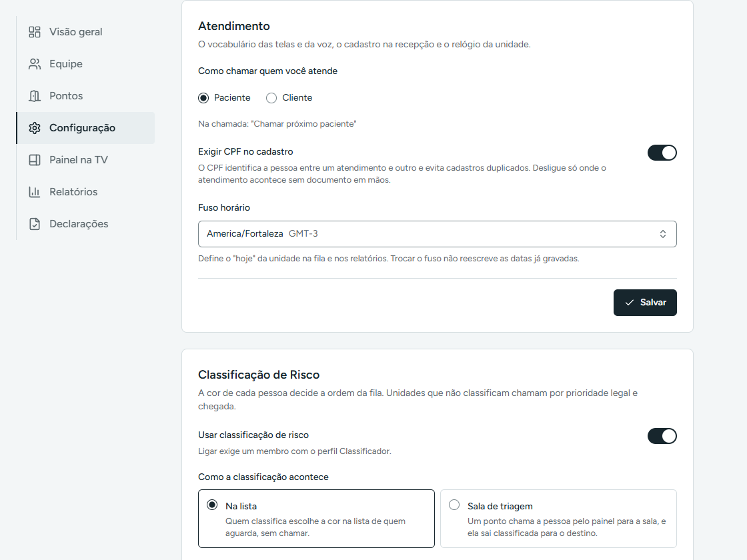747x560 pixels.
Task: Click the Configuração gear icon
Action: pos(34,127)
